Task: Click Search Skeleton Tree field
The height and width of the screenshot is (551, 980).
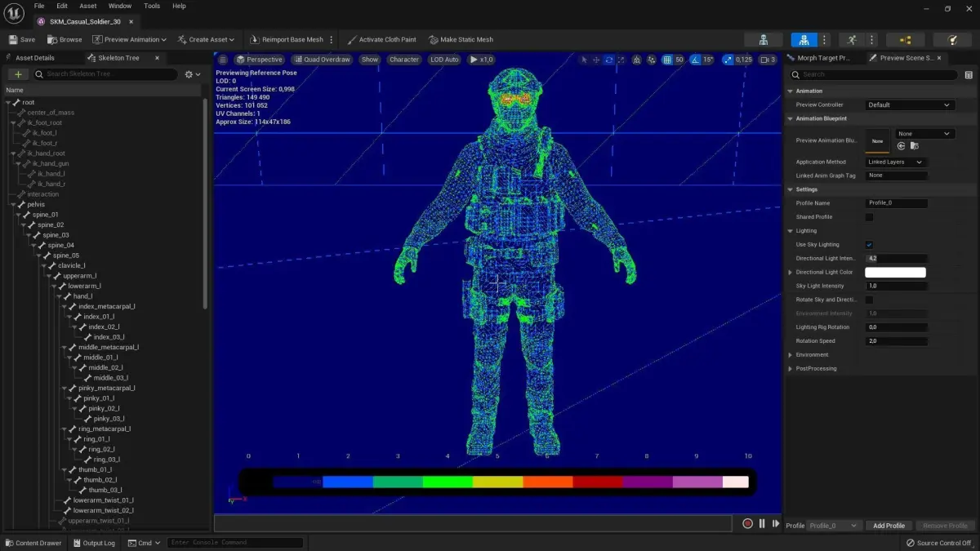Action: (105, 74)
